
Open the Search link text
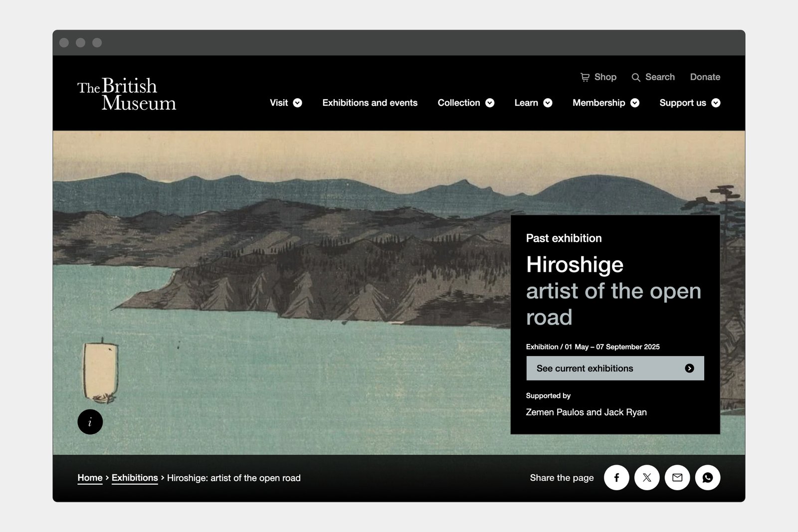coord(660,77)
